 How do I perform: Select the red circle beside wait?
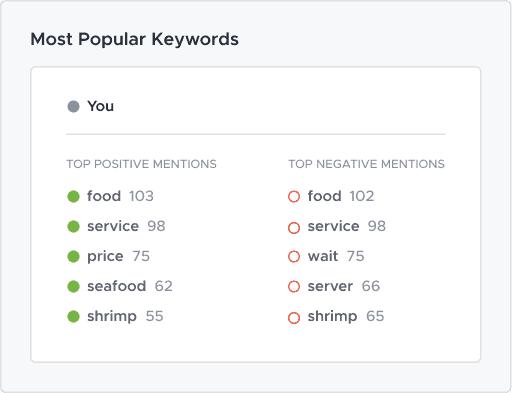click(294, 256)
